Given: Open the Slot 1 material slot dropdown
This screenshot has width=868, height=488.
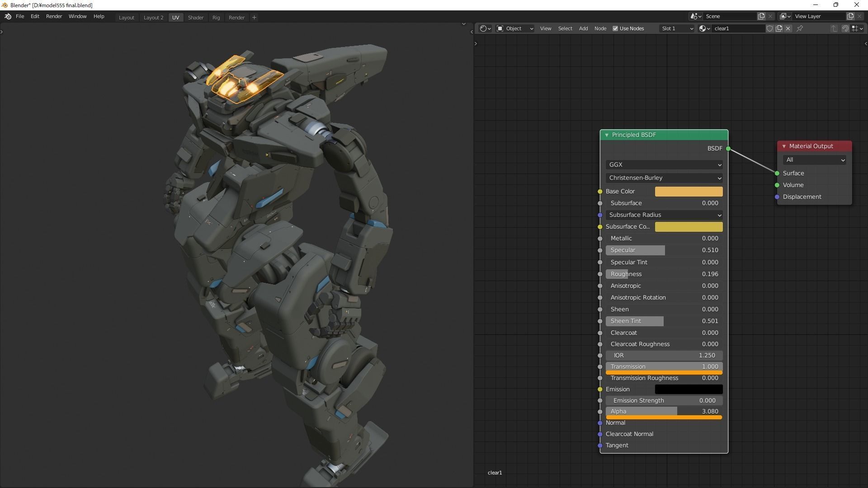Looking at the screenshot, I should click(677, 28).
